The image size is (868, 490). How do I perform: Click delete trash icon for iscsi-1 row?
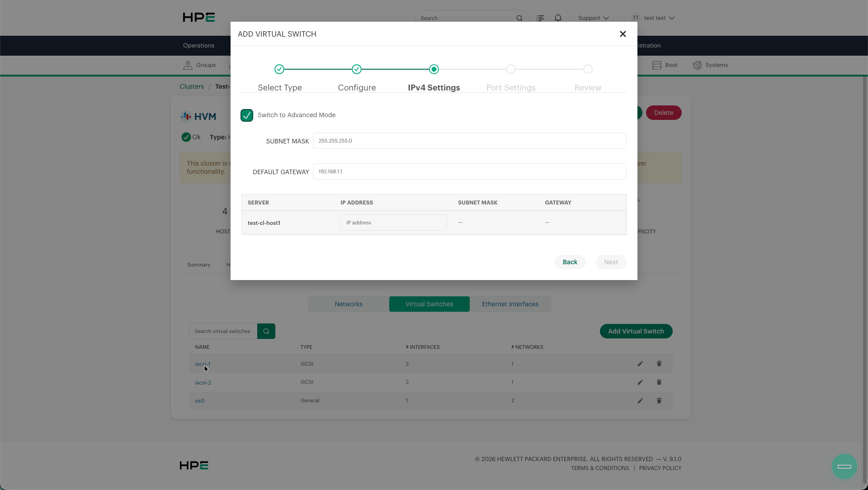pos(659,364)
